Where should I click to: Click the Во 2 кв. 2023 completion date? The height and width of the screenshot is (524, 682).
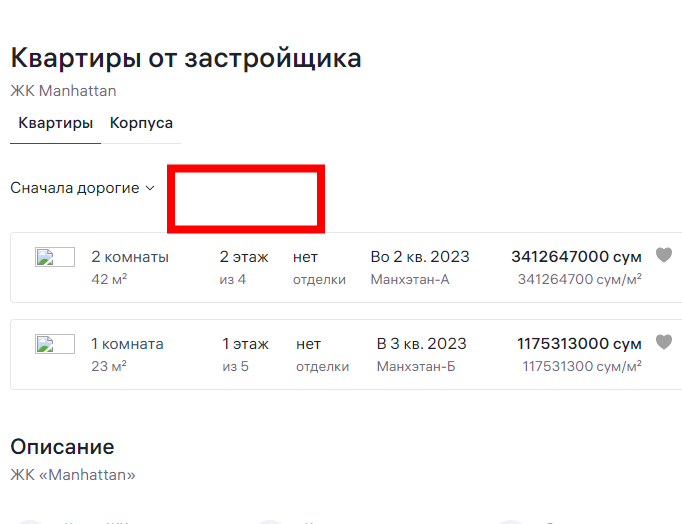pos(420,257)
